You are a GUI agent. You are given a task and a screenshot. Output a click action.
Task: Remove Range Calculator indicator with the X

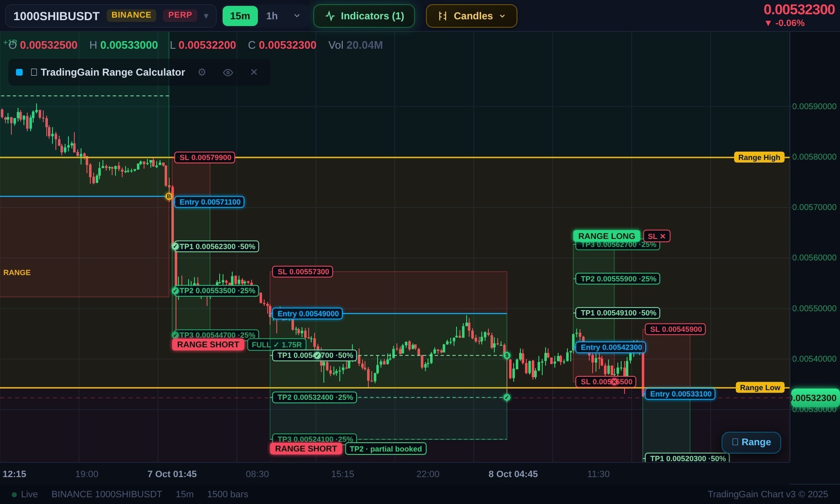point(254,72)
